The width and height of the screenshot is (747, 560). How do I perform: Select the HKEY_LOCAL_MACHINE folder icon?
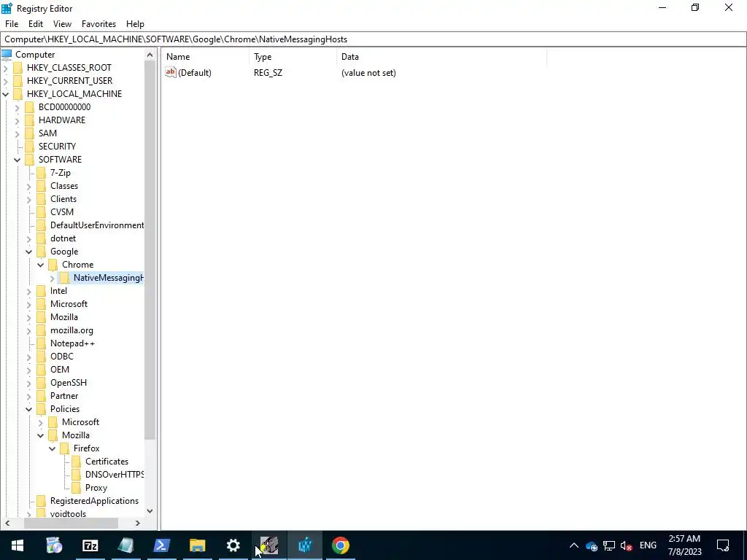click(x=18, y=94)
